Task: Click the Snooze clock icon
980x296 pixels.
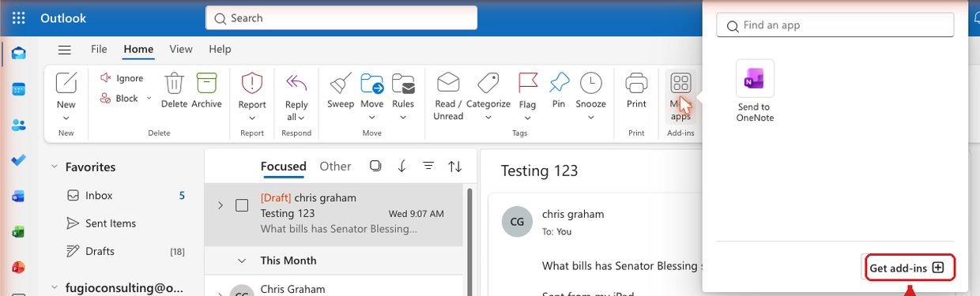Action: (590, 83)
